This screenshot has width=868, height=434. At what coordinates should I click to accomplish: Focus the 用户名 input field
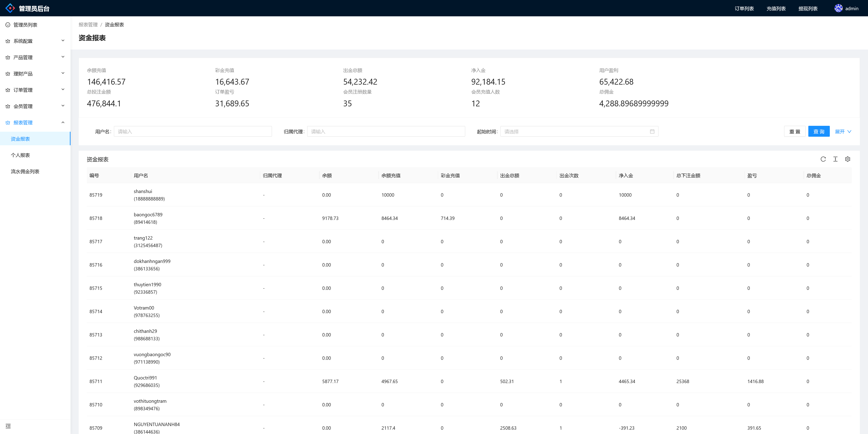[193, 131]
